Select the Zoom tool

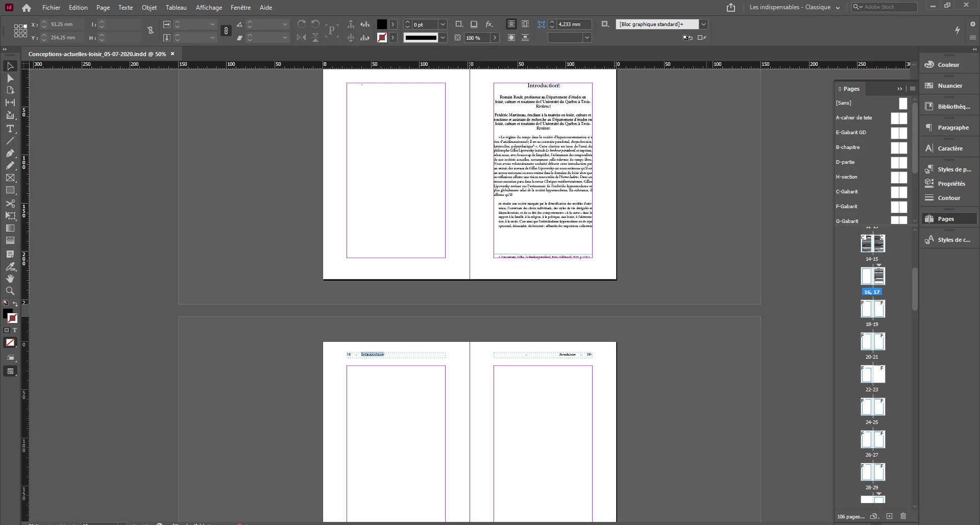pyautogui.click(x=10, y=291)
